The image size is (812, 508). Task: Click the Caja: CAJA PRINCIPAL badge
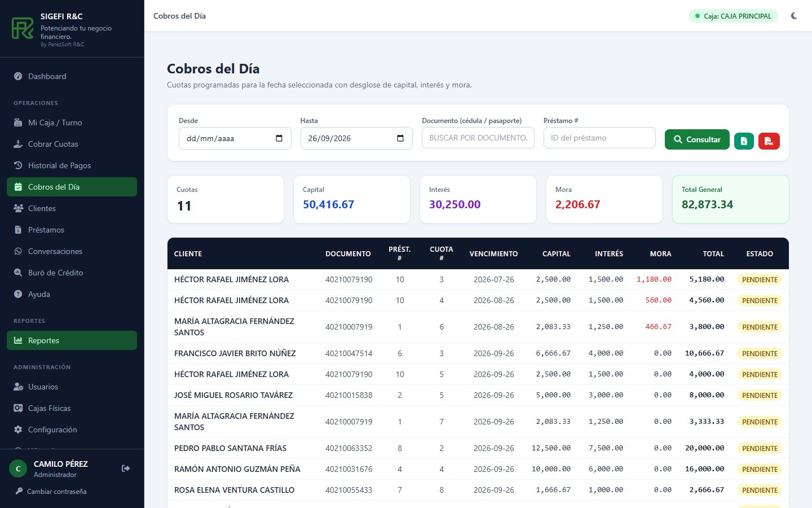pos(733,16)
